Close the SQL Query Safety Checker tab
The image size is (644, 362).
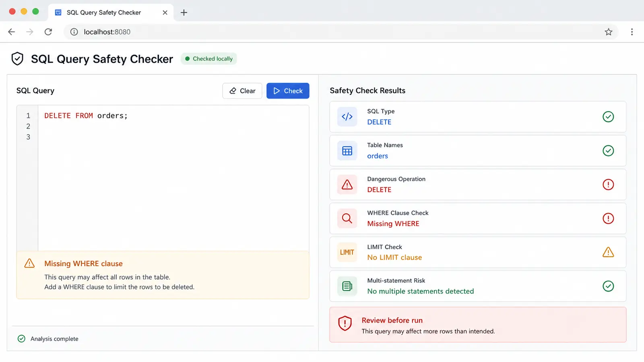coord(165,12)
